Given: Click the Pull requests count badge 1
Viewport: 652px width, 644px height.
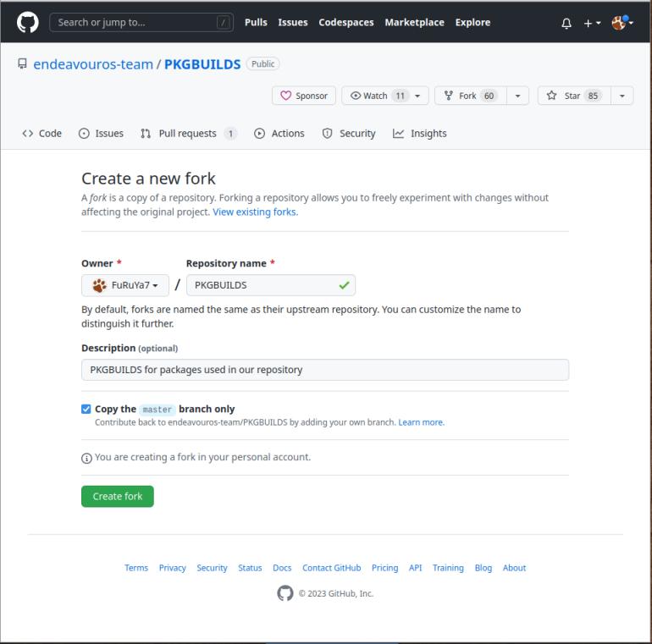Looking at the screenshot, I should click(230, 134).
